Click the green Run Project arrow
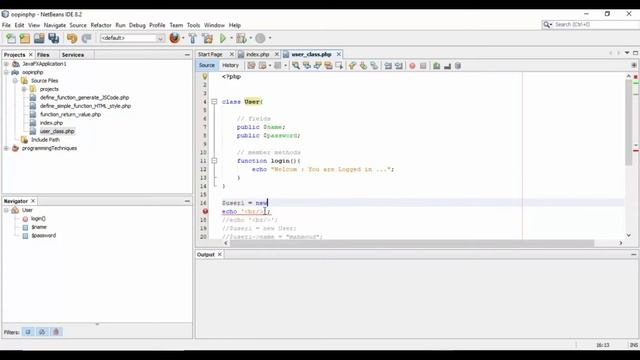The width and height of the screenshot is (640, 360). tap(223, 38)
